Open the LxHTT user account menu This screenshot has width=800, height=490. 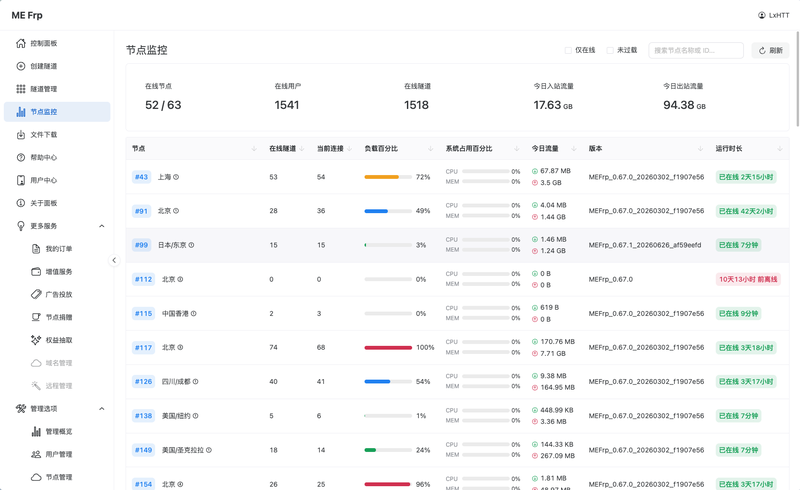773,15
